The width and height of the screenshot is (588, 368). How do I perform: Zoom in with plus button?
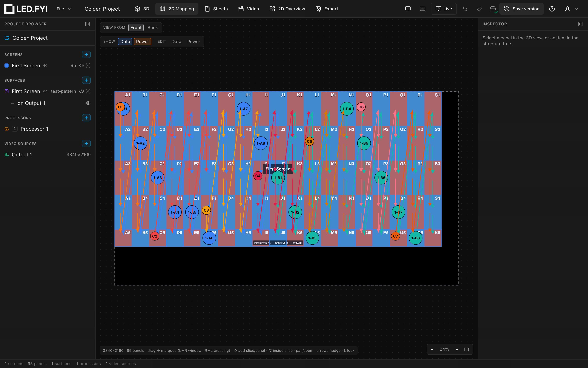click(457, 349)
